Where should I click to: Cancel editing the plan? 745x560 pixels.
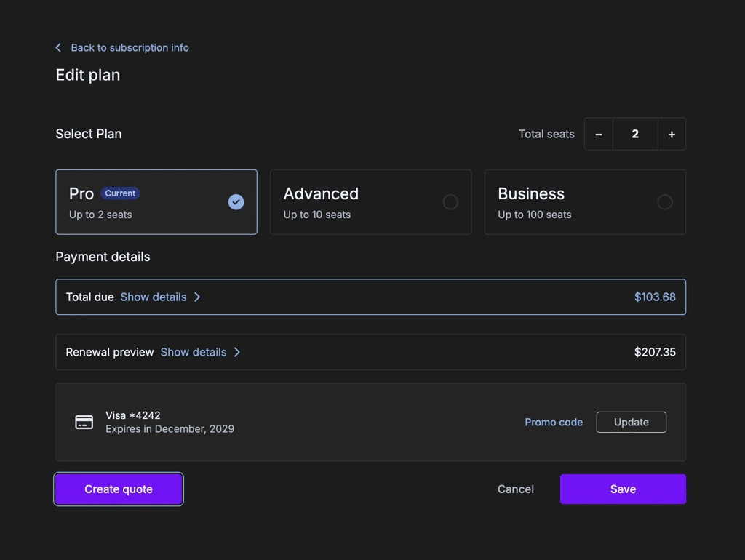pos(515,489)
